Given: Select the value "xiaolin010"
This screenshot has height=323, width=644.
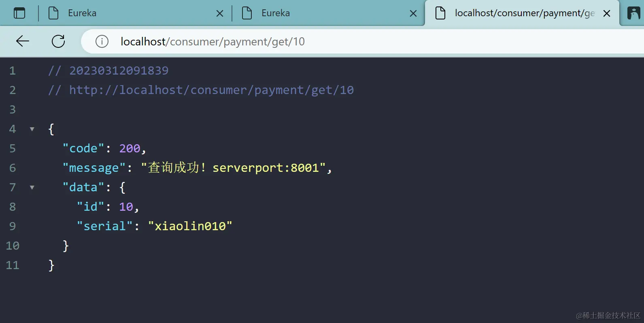Looking at the screenshot, I should tap(190, 226).
